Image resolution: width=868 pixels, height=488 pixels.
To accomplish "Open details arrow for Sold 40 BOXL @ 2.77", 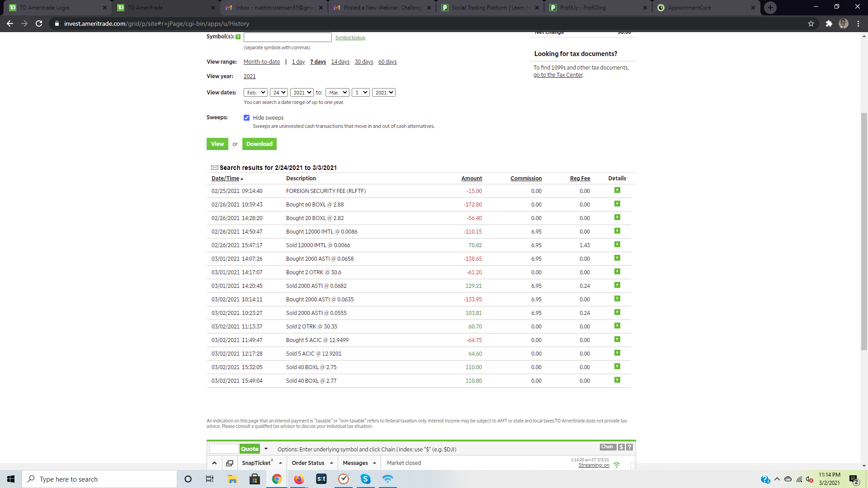I will pos(617,380).
